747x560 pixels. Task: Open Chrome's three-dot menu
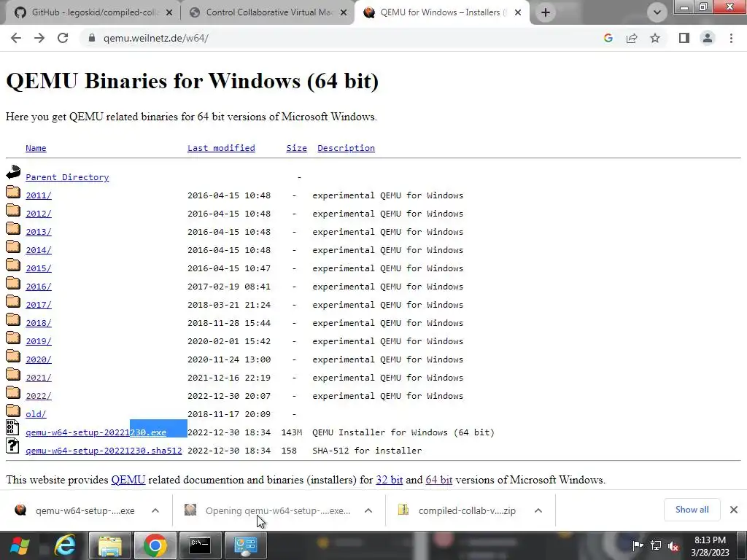731,38
